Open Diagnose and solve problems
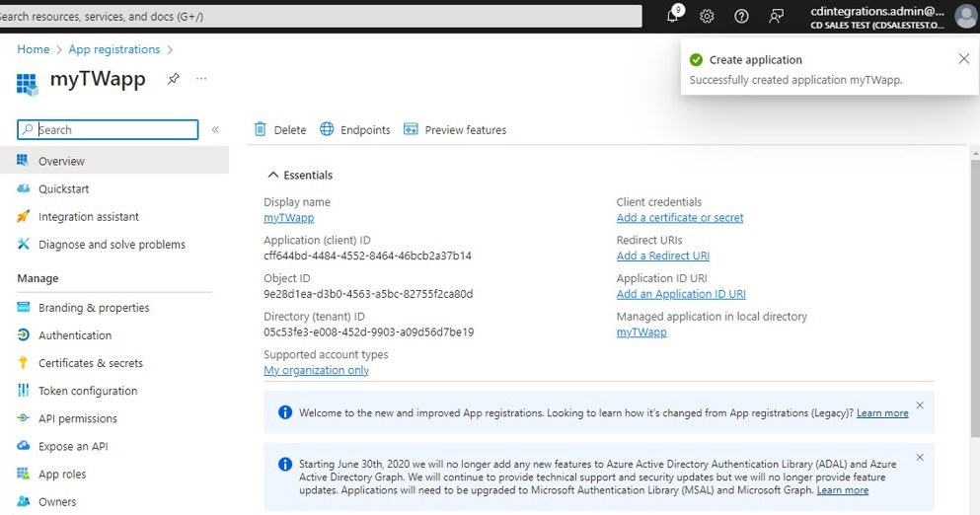980x515 pixels. click(112, 245)
